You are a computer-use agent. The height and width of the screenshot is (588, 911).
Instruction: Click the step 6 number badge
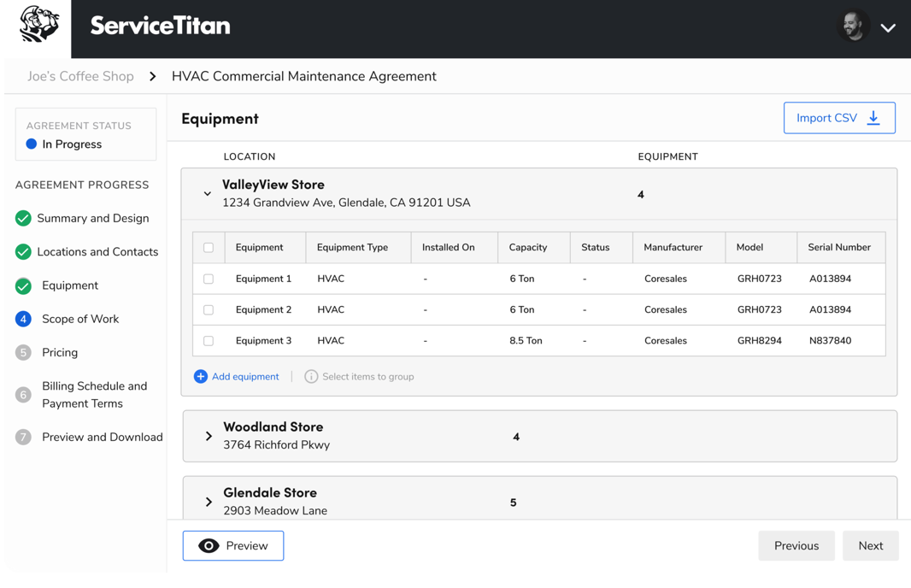click(23, 395)
